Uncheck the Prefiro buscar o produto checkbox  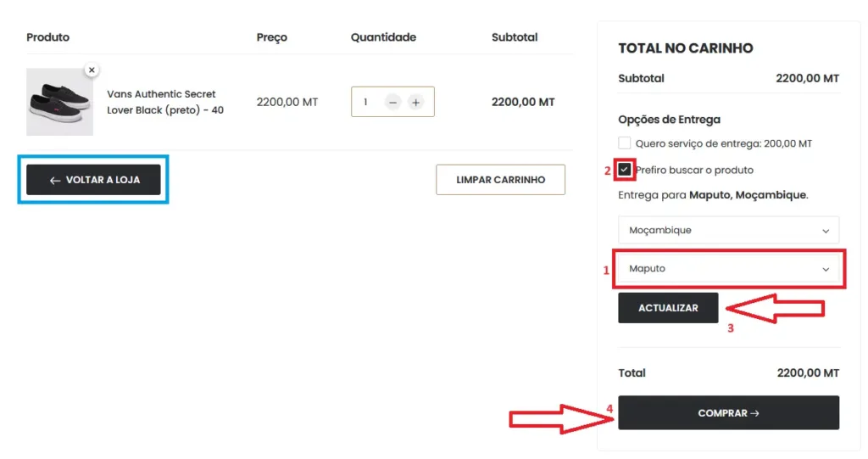coord(625,170)
